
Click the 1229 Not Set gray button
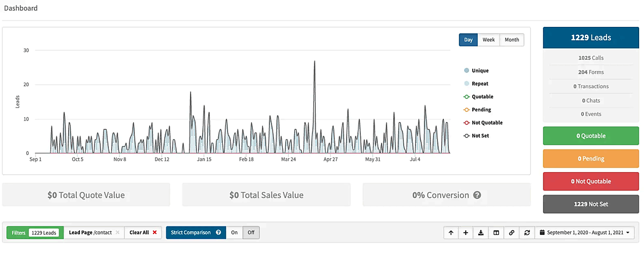click(591, 204)
